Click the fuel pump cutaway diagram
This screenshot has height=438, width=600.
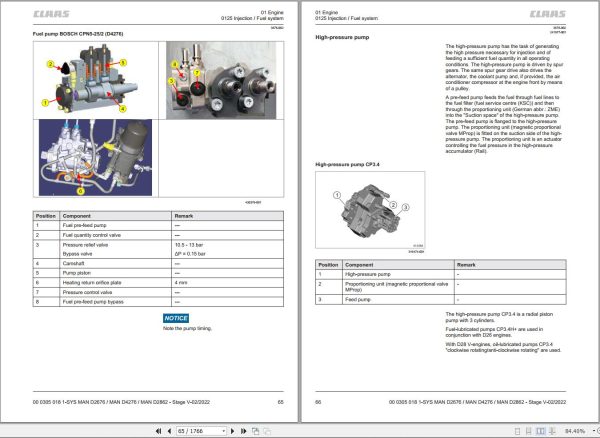pyautogui.click(x=89, y=80)
